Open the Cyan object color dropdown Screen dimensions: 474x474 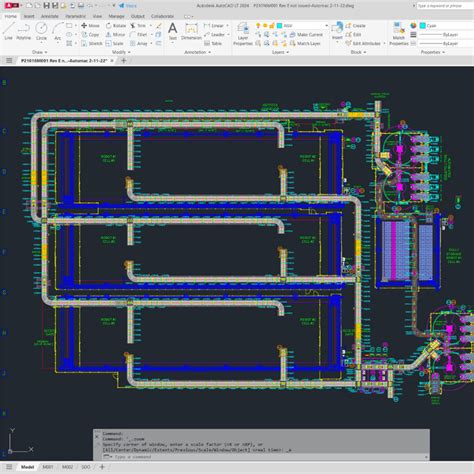447,26
